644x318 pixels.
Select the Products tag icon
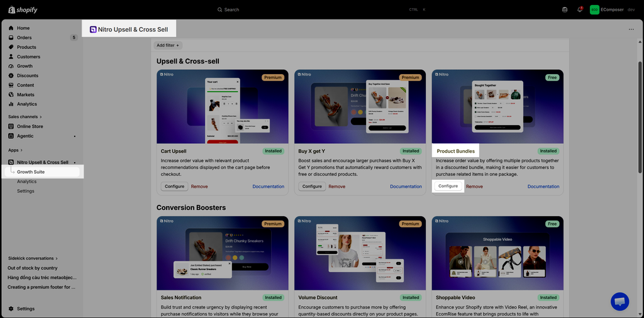[x=11, y=47]
